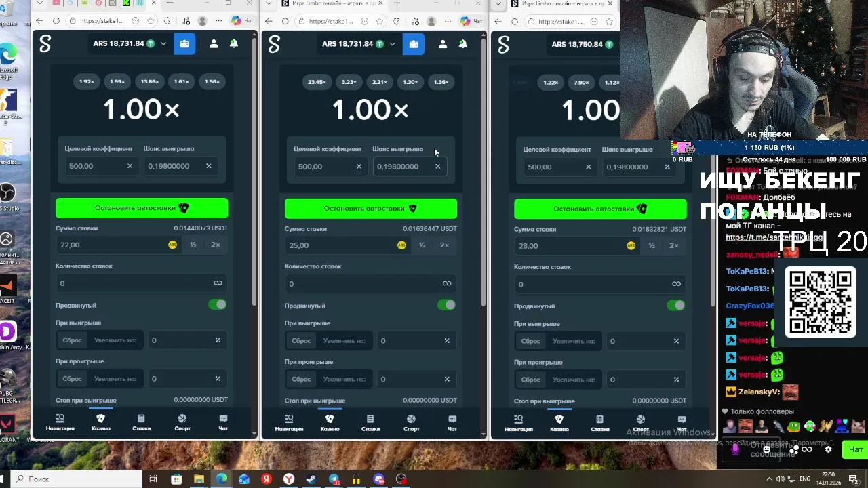868x488 pixels.
Task: Halve the 22,00 bet with the ½ button
Action: tap(193, 245)
